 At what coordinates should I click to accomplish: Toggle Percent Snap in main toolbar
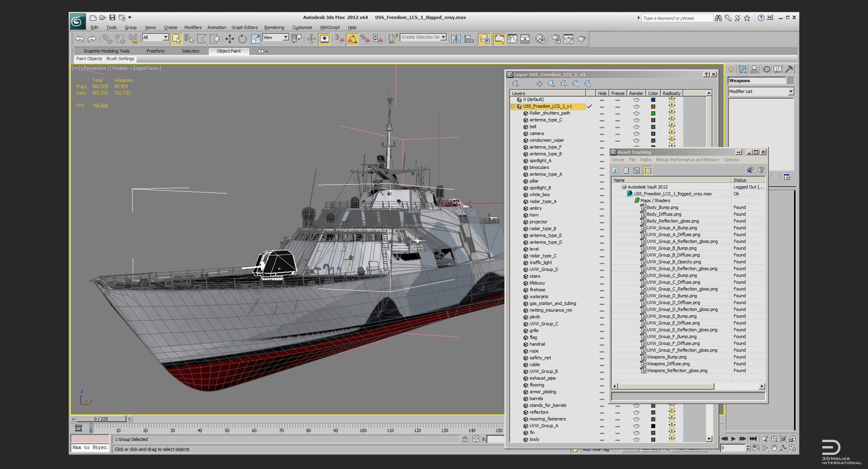pyautogui.click(x=365, y=39)
